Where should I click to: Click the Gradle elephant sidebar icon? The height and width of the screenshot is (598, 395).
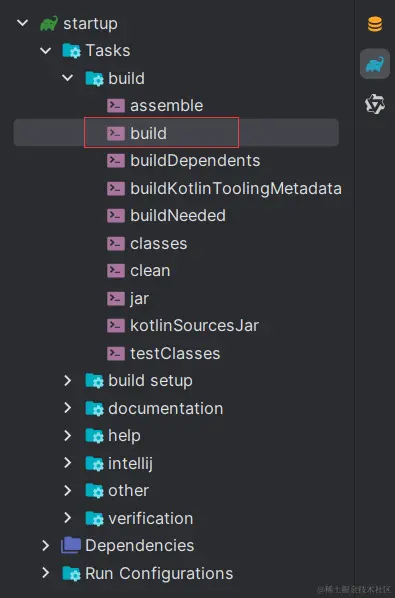[375, 64]
